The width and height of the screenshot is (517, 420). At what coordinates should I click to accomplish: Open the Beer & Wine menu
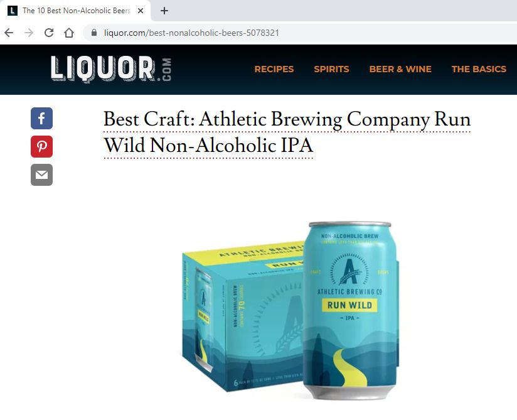click(400, 69)
